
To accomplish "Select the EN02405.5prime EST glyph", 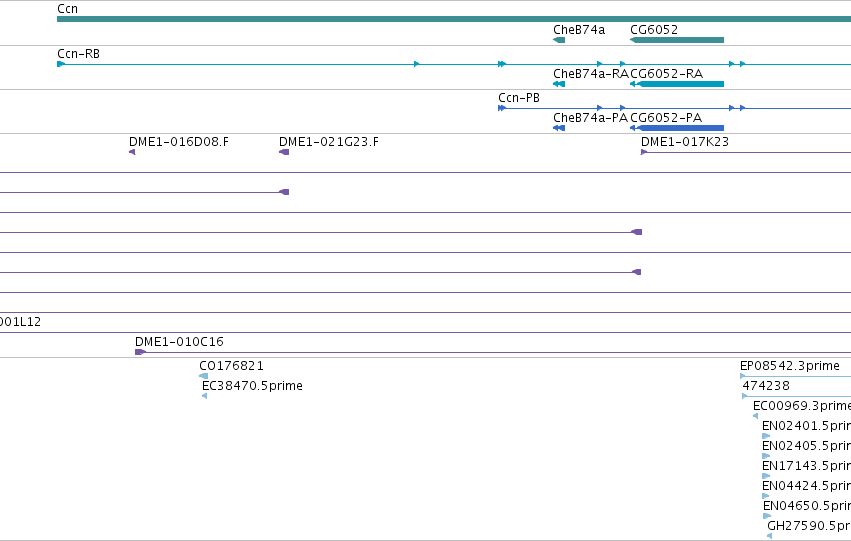I will click(766, 456).
